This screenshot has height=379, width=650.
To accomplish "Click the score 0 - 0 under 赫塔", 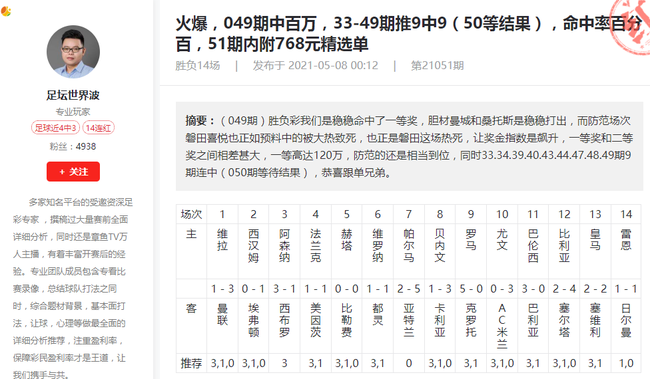I will tap(347, 289).
